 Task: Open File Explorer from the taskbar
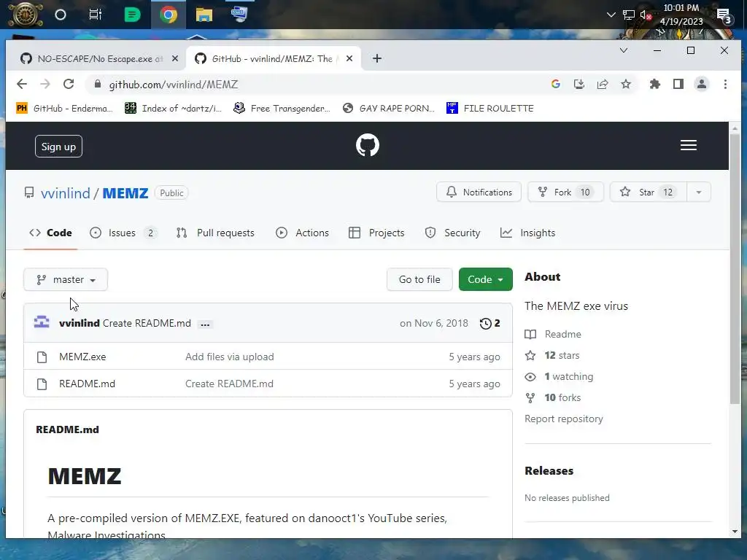click(204, 15)
